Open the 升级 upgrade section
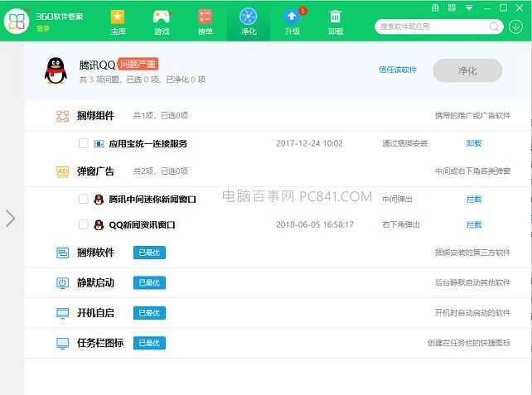 [292, 22]
